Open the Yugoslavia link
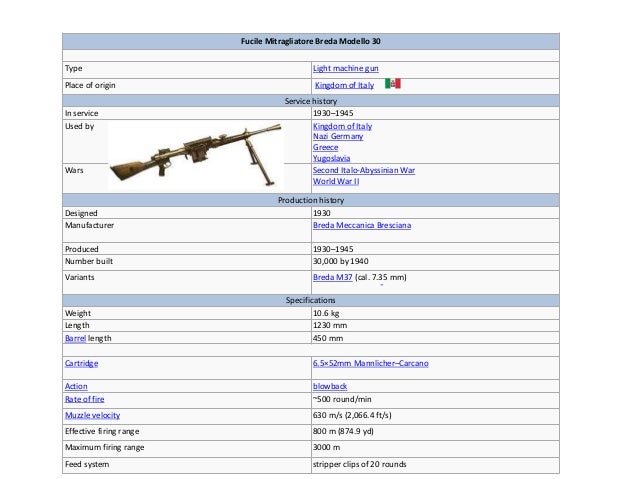Image resolution: width=638 pixels, height=479 pixels. click(331, 158)
